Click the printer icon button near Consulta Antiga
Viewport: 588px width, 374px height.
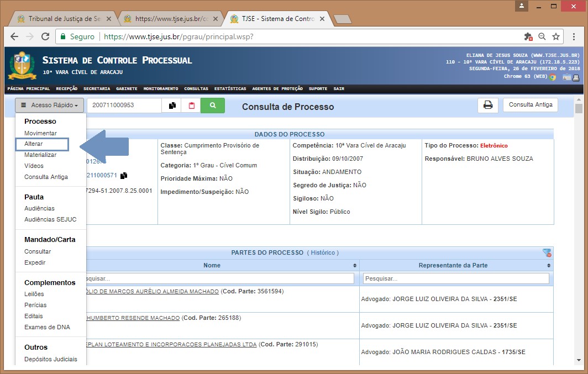tap(488, 105)
